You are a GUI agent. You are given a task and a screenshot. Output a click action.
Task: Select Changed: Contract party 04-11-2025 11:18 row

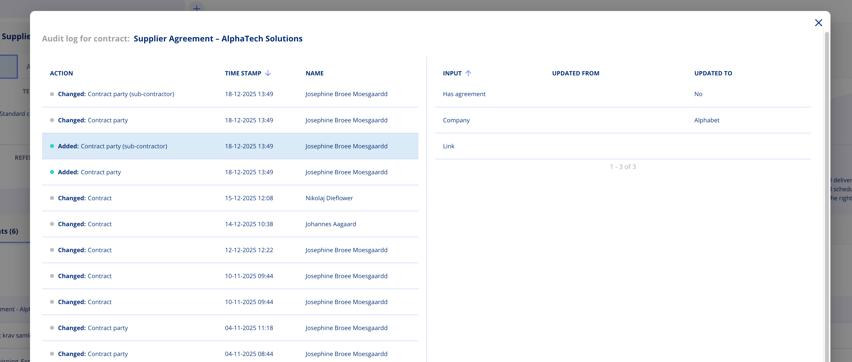click(230, 328)
